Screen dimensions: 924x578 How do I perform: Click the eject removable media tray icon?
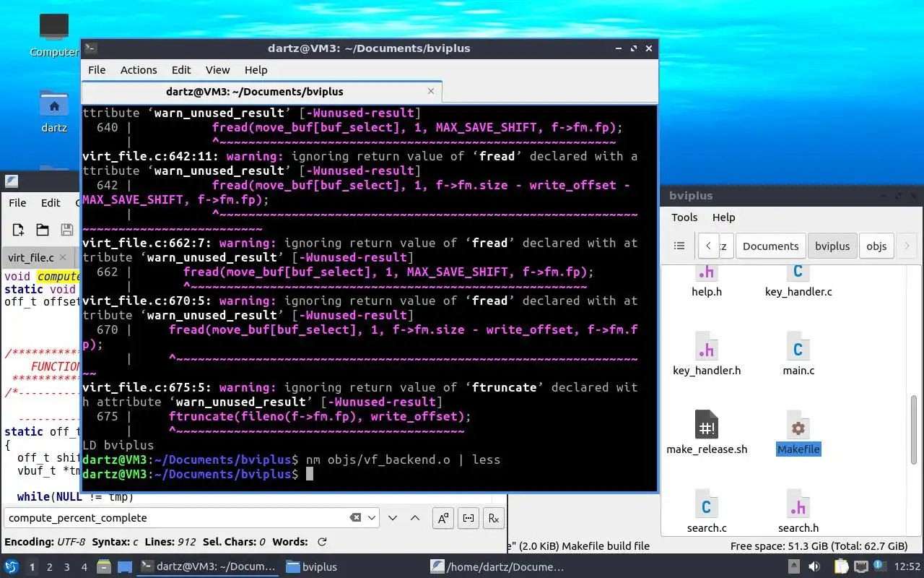tap(794, 567)
